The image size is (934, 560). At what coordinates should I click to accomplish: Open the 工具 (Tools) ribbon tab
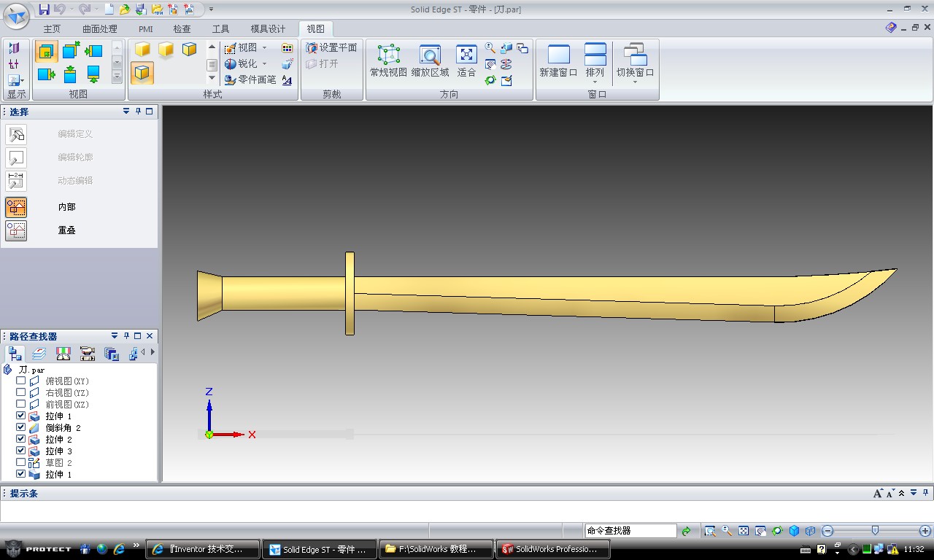click(x=220, y=29)
